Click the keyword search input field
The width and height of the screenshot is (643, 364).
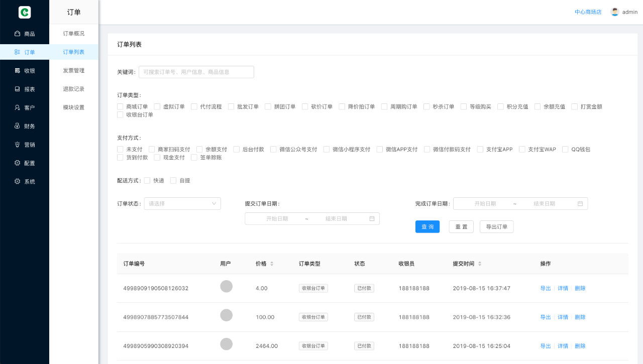click(x=196, y=72)
